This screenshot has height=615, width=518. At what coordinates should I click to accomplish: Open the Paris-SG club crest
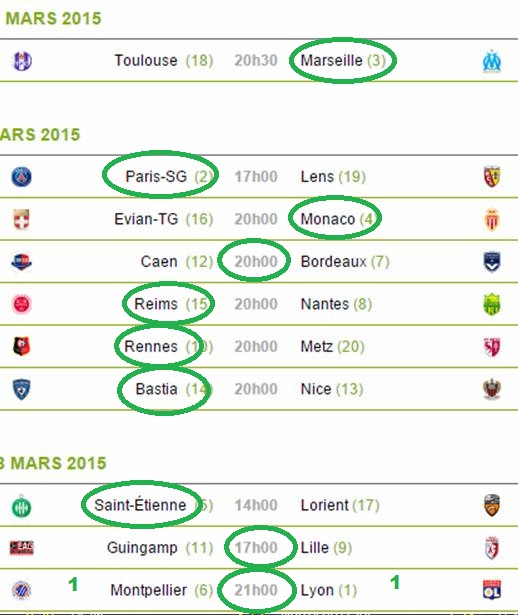pos(22,177)
